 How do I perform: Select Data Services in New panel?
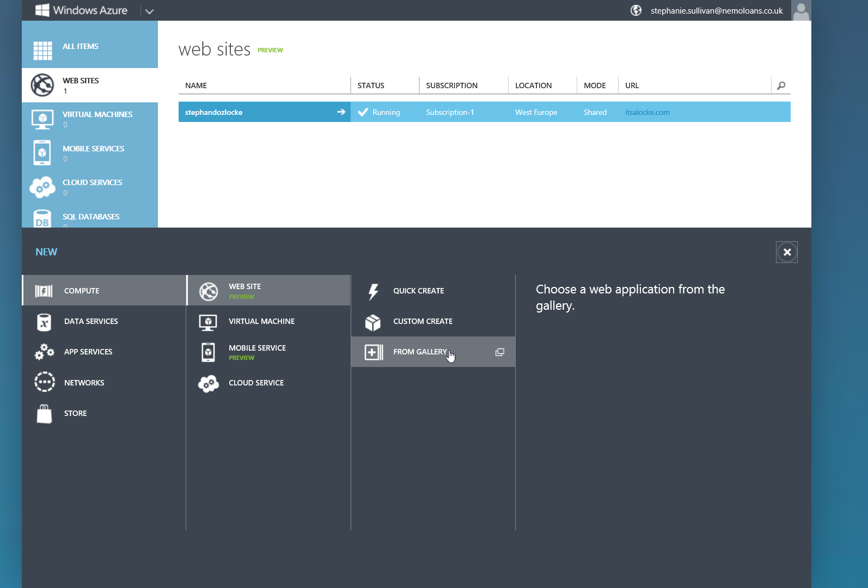click(x=91, y=321)
